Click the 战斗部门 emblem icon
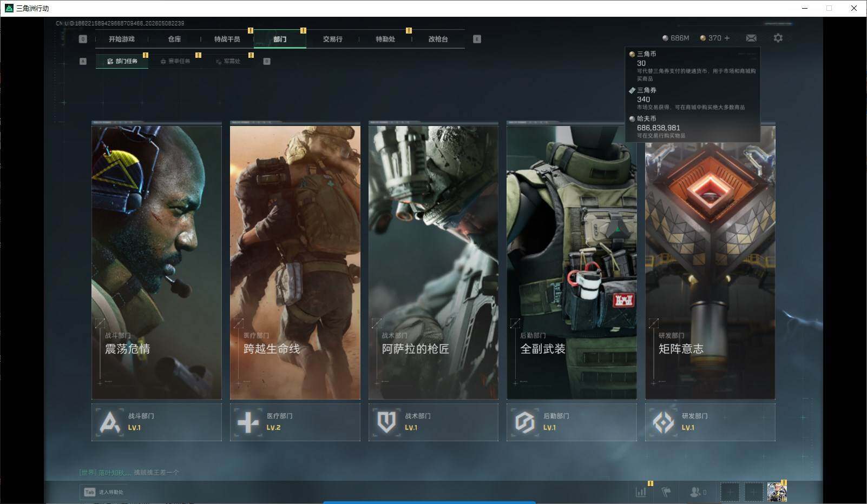This screenshot has width=867, height=504. tap(110, 422)
